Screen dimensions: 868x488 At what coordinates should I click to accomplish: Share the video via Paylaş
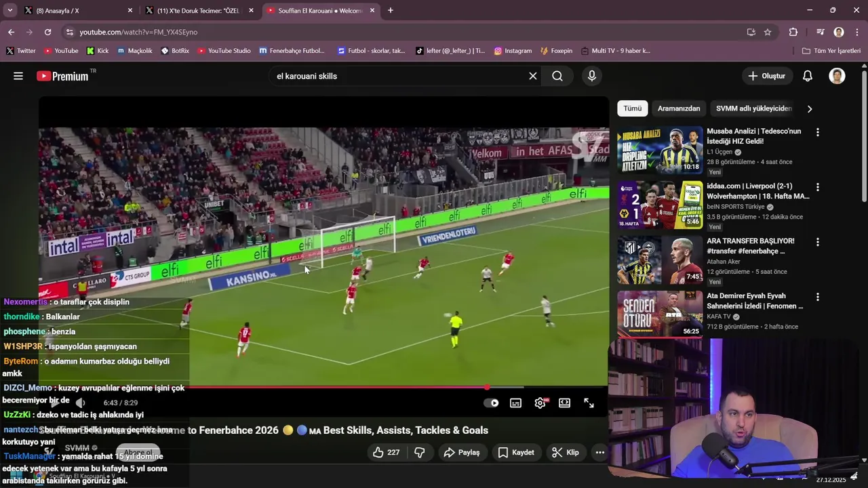coord(462,452)
